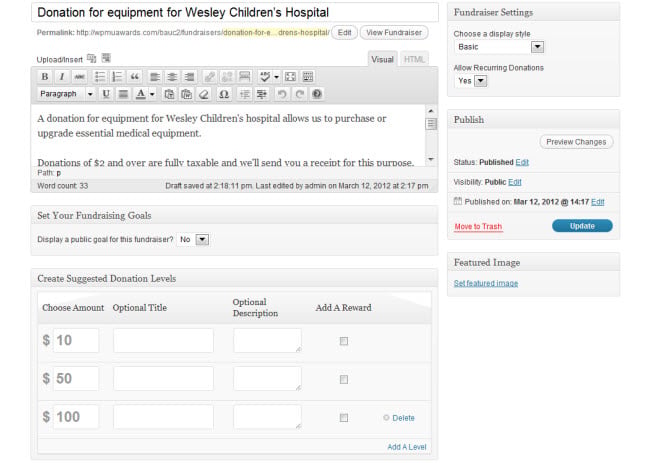Redo the last edit
The image size is (650, 463).
click(299, 94)
